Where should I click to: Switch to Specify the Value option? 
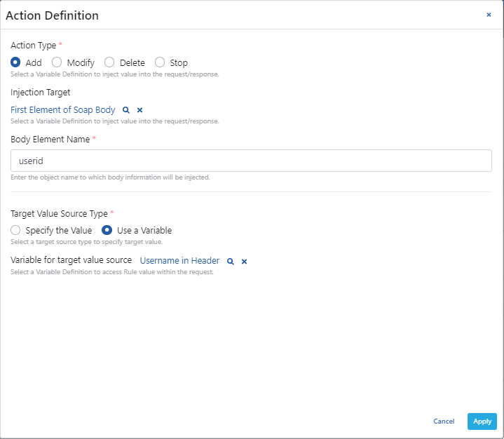[x=15, y=230]
